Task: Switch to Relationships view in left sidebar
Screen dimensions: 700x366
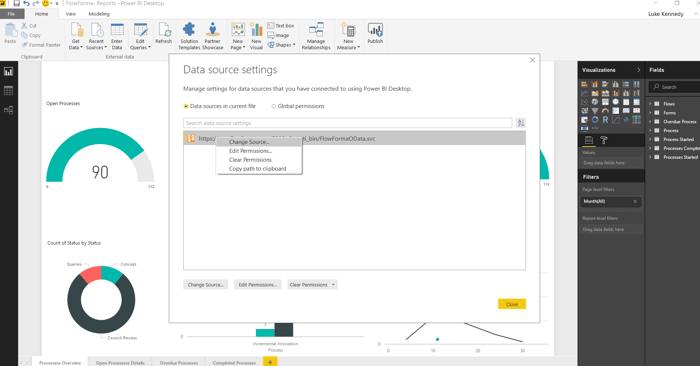Action: coord(8,110)
